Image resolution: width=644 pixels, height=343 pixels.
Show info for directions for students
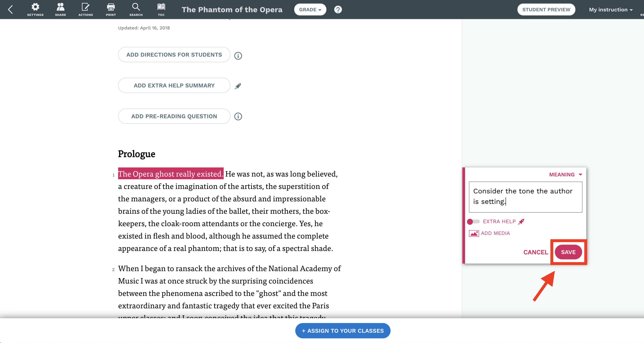[x=238, y=56]
